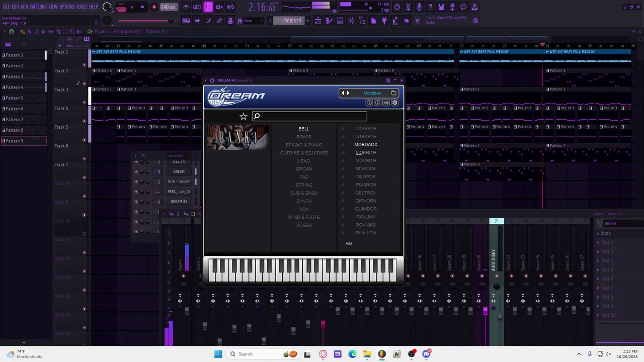Select the BANK 1 thumbnail

[x=237, y=138]
